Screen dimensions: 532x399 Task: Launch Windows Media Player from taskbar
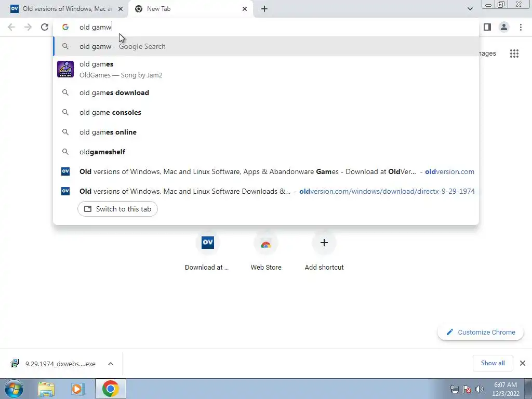coord(78,389)
